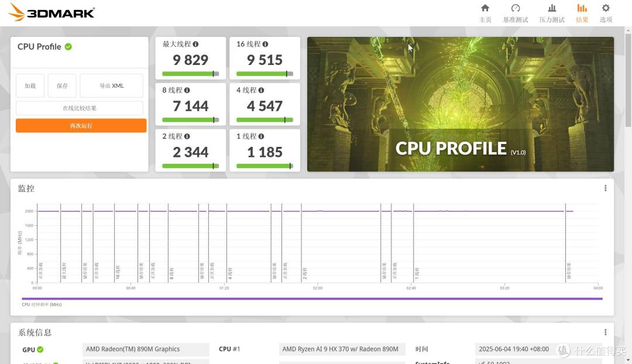
Task: Show info for 1 thread score
Action: tap(261, 136)
